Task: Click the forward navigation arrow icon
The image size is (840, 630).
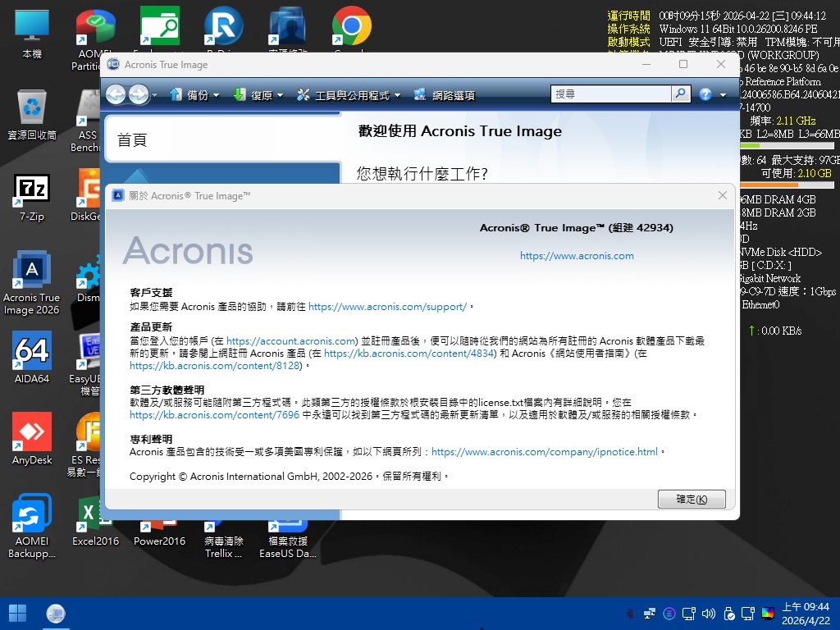Action: pos(137,94)
